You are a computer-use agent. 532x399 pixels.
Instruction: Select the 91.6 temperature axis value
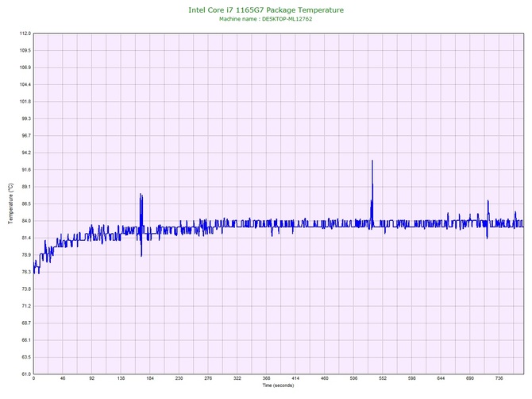pos(25,170)
